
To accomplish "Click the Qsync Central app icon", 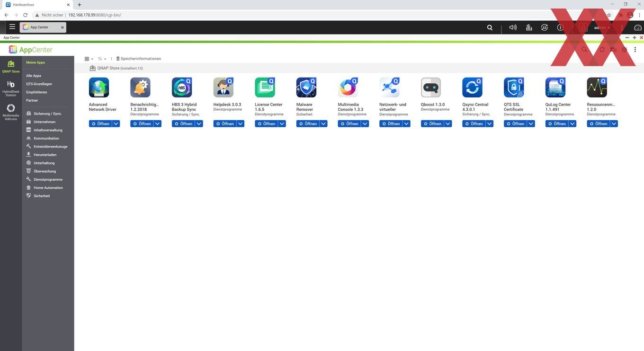I will pyautogui.click(x=473, y=88).
